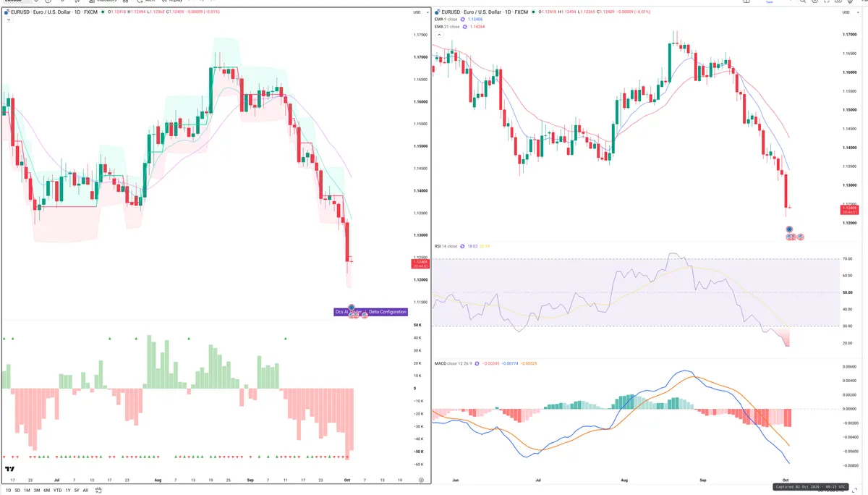The height and width of the screenshot is (495, 868).
Task: Select the RSI 14 close indicator legend
Action: [x=446, y=246]
